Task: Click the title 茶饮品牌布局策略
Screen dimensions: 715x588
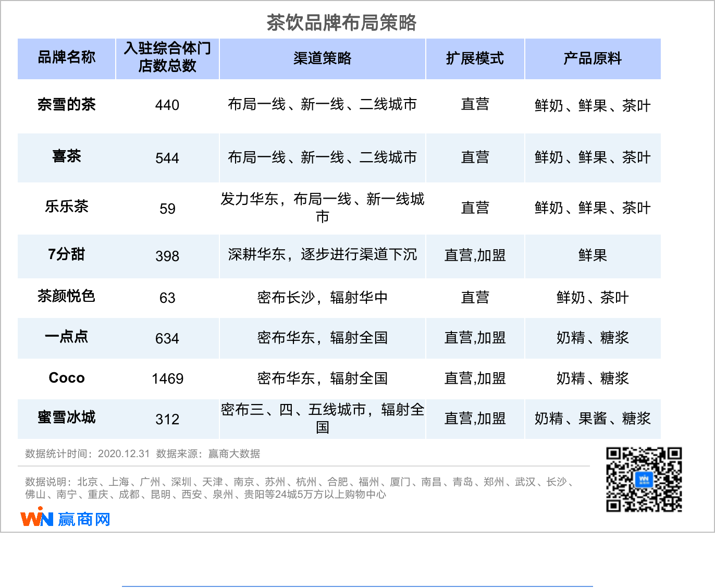Action: point(341,22)
